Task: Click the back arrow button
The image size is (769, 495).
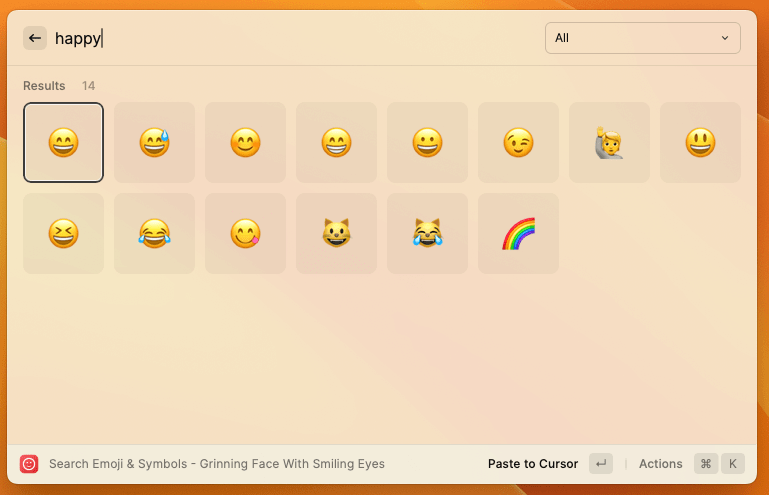Action: click(x=35, y=38)
